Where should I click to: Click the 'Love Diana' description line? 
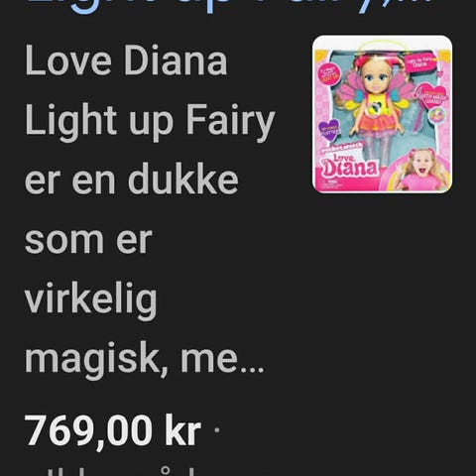(x=126, y=60)
